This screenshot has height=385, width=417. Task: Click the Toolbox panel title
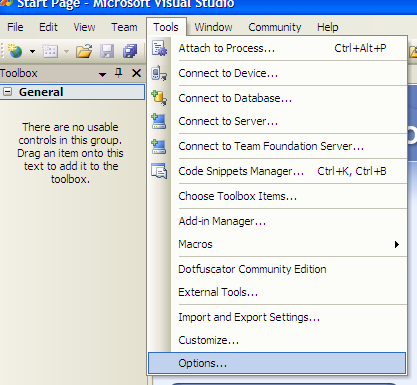coord(19,73)
